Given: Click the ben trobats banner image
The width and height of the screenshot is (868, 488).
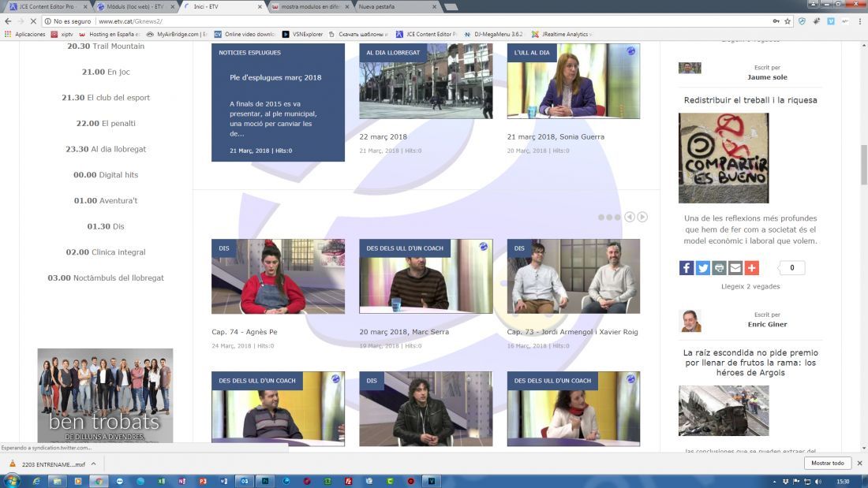Looking at the screenshot, I should tap(105, 396).
